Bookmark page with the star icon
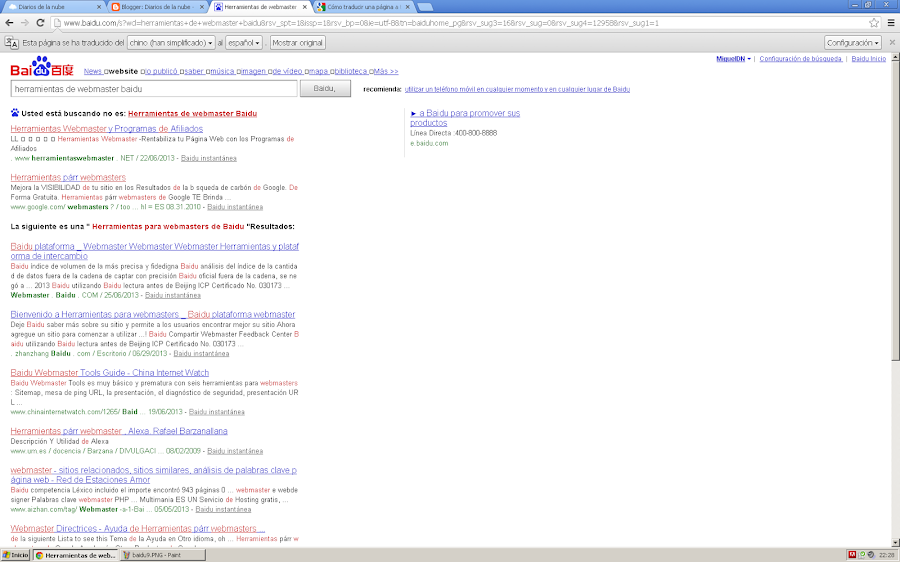The width and height of the screenshot is (900, 562). coord(874,23)
